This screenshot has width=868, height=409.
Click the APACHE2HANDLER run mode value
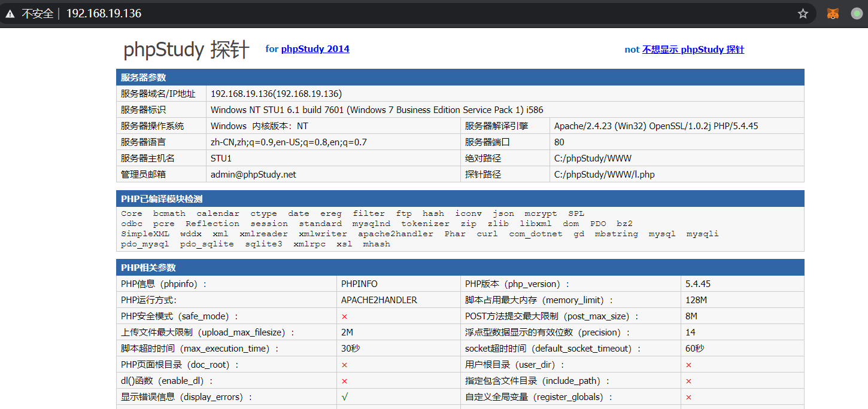(x=379, y=300)
